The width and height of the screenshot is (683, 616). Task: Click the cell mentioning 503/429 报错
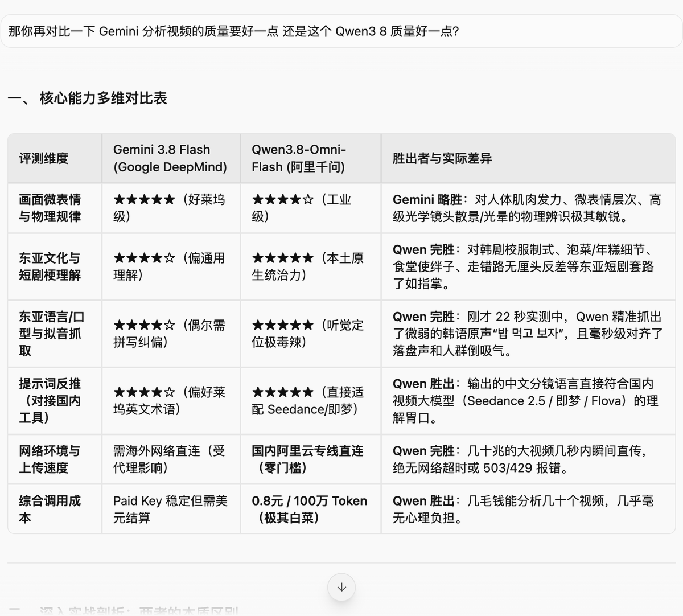[528, 459]
